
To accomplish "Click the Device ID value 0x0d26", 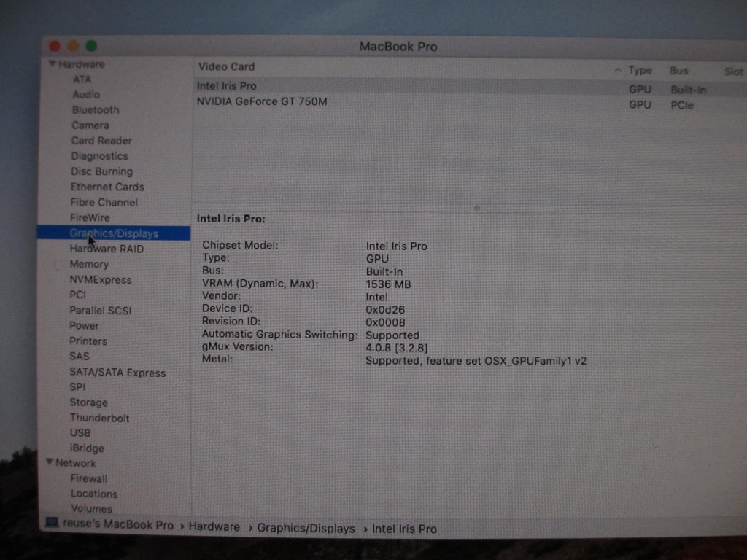I will click(x=385, y=309).
